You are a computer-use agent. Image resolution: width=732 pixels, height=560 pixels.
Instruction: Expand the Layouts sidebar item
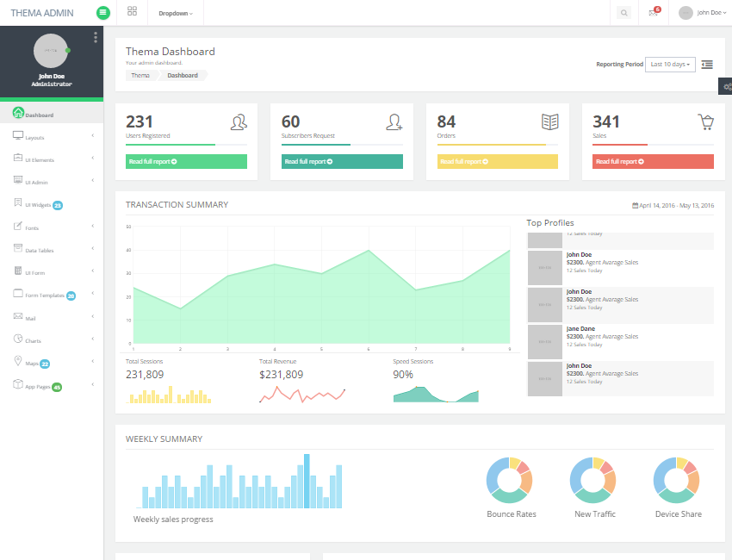pos(52,138)
